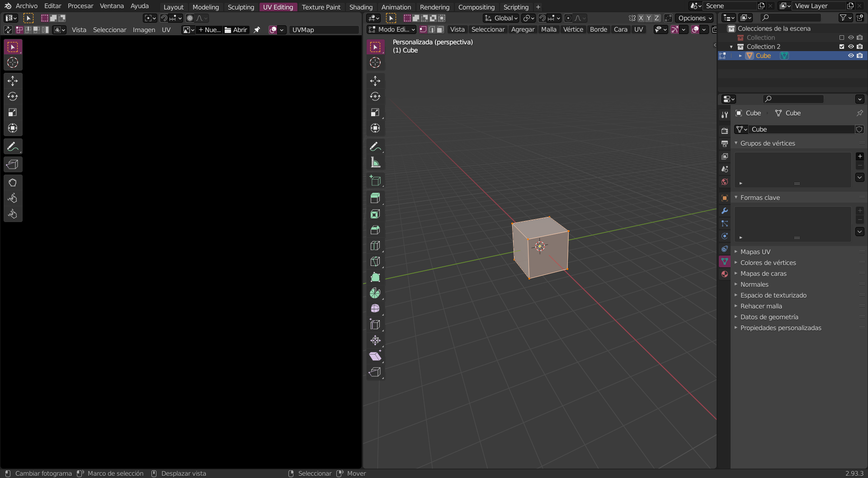Switch to edge select mode in 3D viewport
The image size is (868, 478).
pos(432,29)
